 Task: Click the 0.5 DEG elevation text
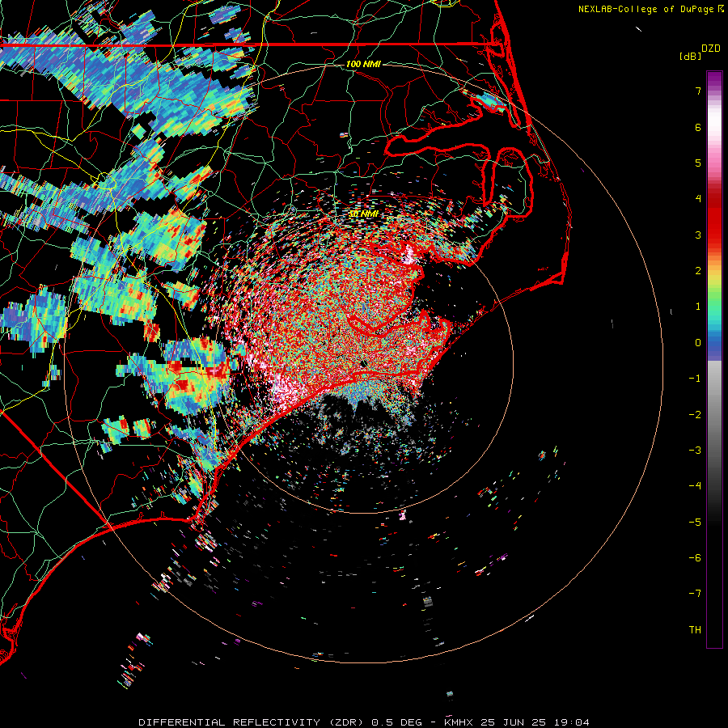[x=397, y=722]
